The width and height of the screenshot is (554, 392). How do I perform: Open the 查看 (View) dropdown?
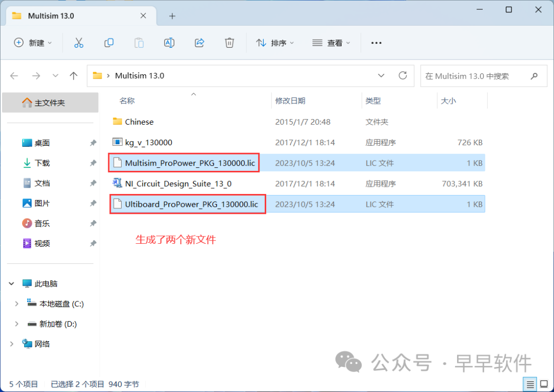(331, 43)
